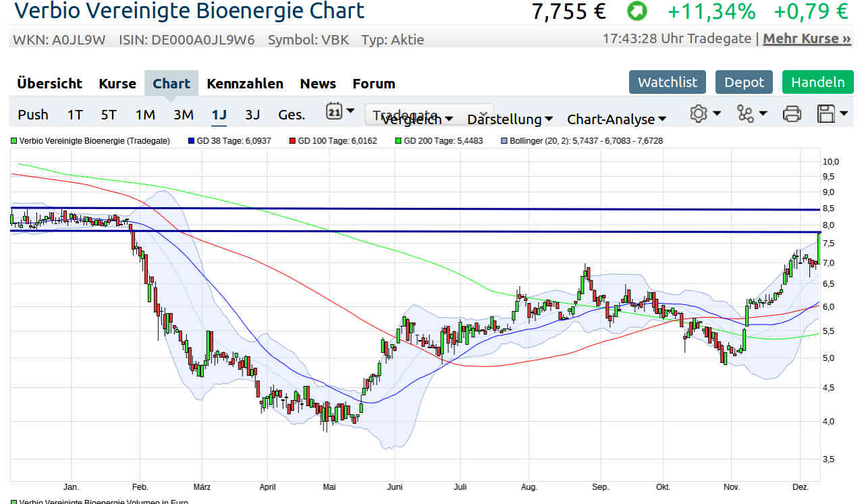Expand the Chart-Analyse dropdown
This screenshot has width=864, height=504.
pyautogui.click(x=617, y=119)
